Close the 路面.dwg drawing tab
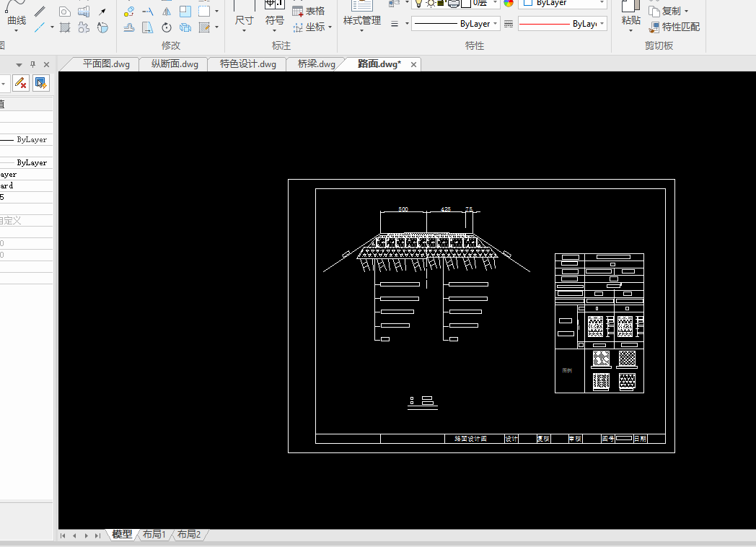This screenshot has width=756, height=547. click(x=413, y=65)
